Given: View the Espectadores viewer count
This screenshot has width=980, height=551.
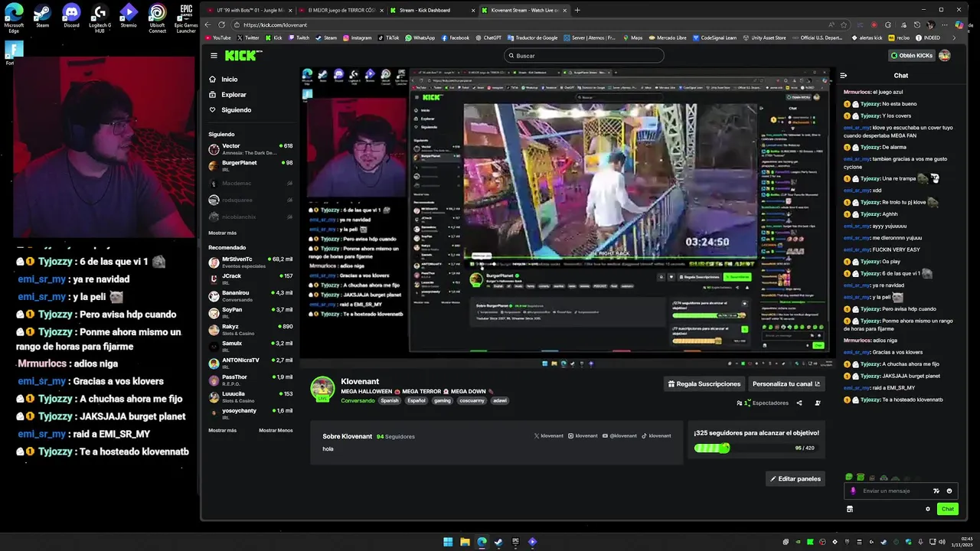Looking at the screenshot, I should pos(763,403).
